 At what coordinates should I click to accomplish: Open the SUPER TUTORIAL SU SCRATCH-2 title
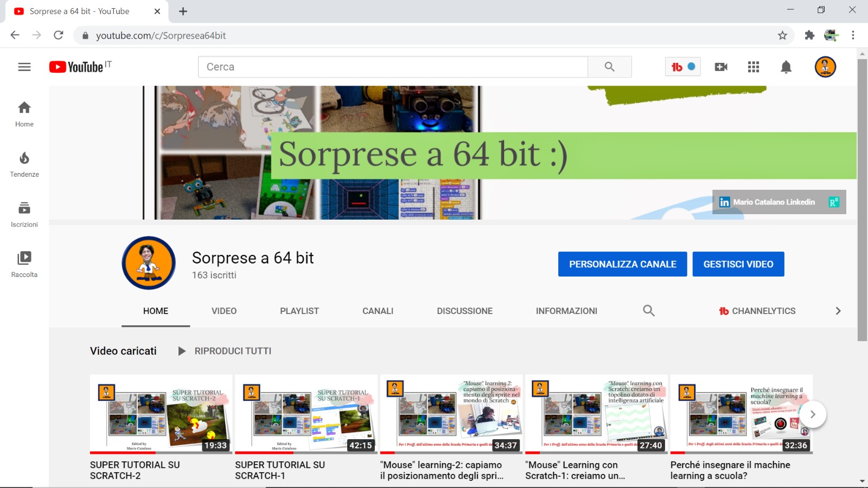[135, 470]
